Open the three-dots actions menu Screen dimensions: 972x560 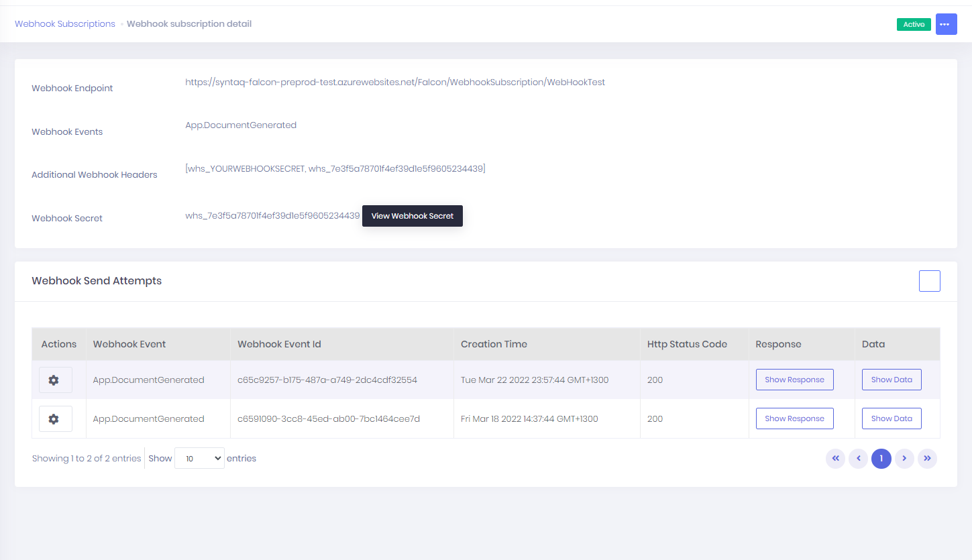coord(946,24)
